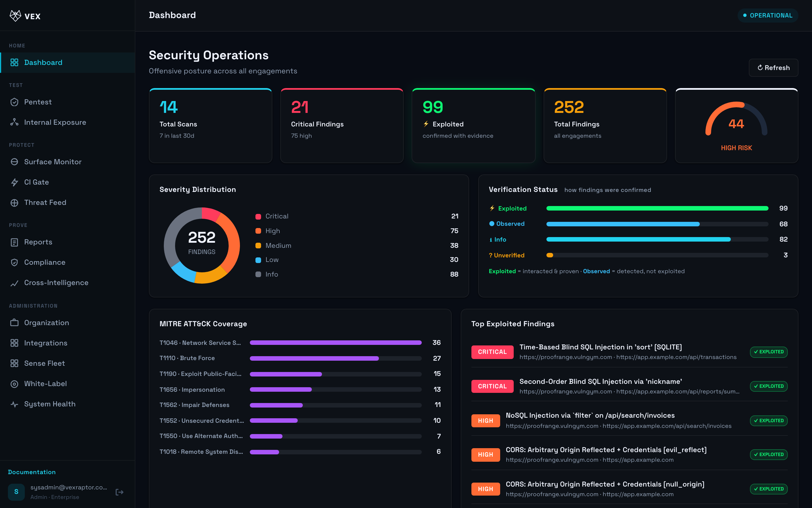Click 'CORS: Arbitrary Origin Reflected [null_origin]' title
Screen dimensions: 812x508
pos(605,485)
